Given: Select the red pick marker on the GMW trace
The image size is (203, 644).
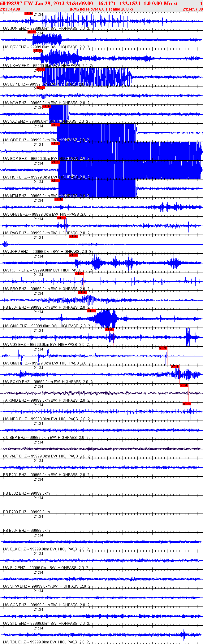Looking at the screenshot, I should (x=163, y=348).
